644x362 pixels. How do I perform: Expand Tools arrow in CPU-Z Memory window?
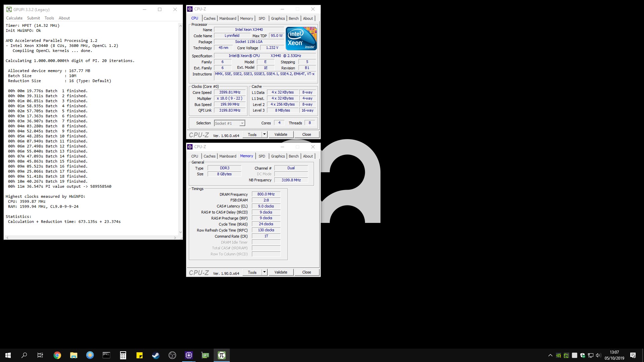tap(264, 272)
